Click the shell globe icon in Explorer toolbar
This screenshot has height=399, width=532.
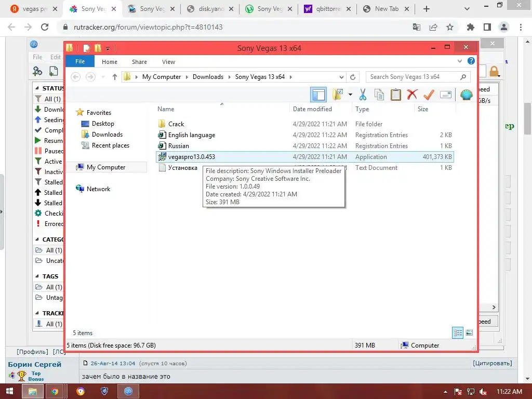click(467, 95)
